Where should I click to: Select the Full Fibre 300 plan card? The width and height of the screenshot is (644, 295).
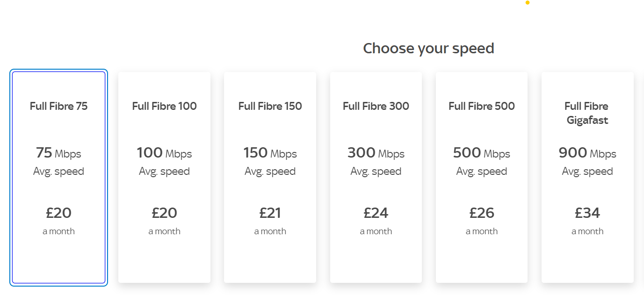[376, 177]
